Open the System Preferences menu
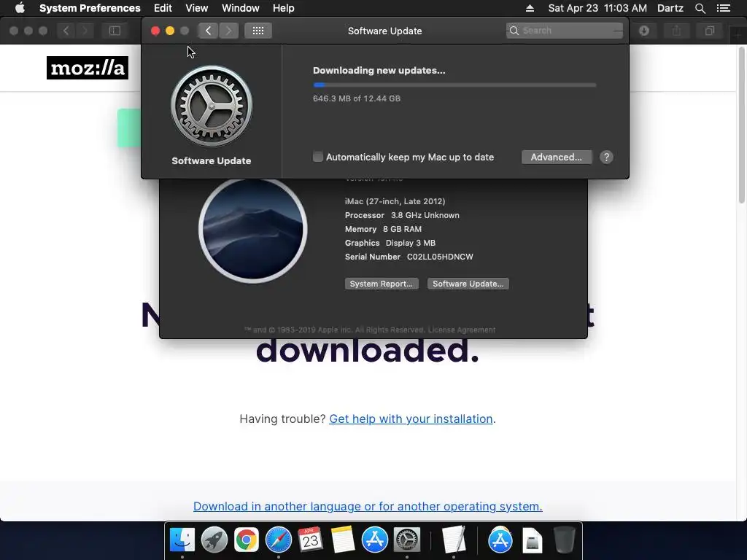Image resolution: width=747 pixels, height=560 pixels. click(90, 8)
